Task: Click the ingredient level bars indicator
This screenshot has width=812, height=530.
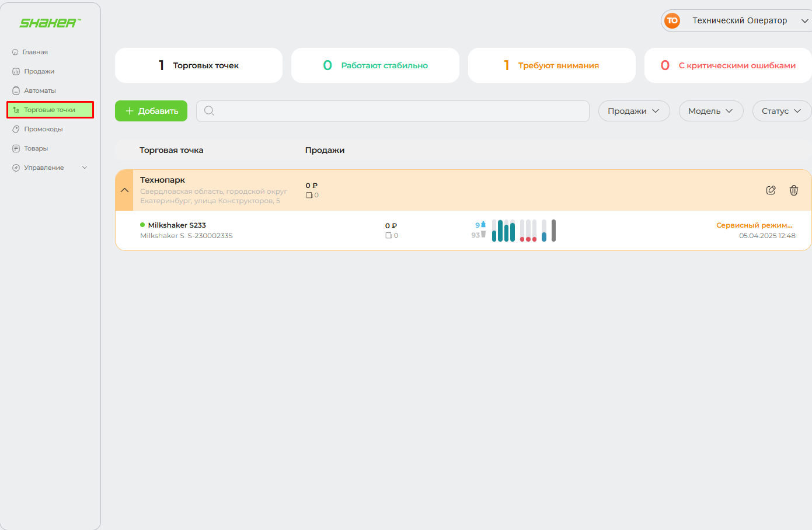Action: (x=524, y=231)
